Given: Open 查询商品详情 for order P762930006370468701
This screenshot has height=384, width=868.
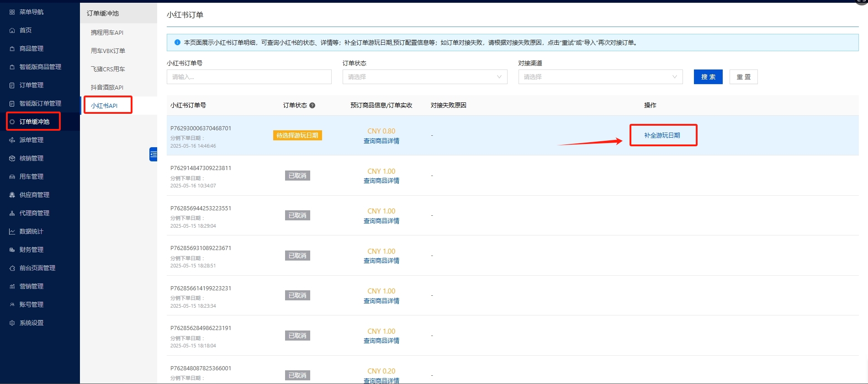Looking at the screenshot, I should pos(381,141).
